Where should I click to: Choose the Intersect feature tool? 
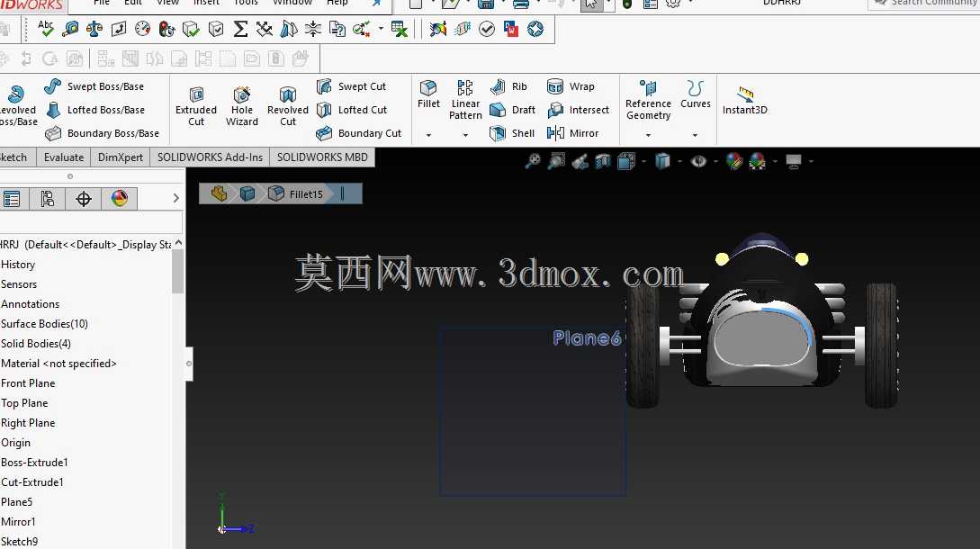point(578,110)
